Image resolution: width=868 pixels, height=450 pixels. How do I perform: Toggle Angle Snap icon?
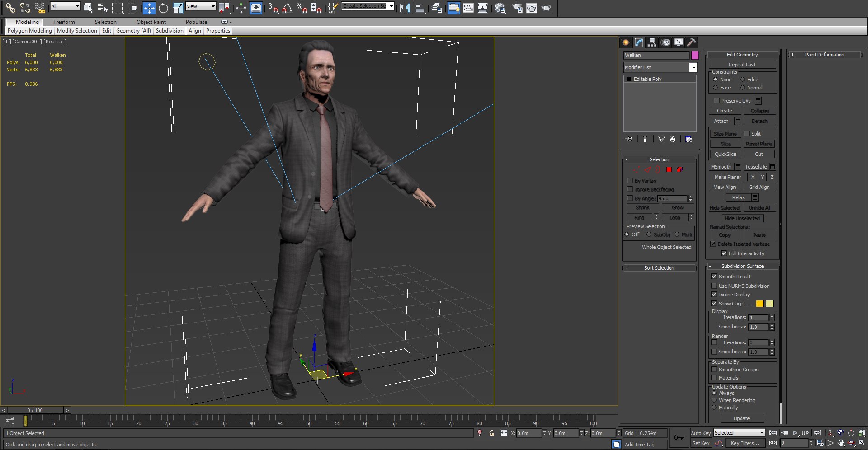(287, 8)
